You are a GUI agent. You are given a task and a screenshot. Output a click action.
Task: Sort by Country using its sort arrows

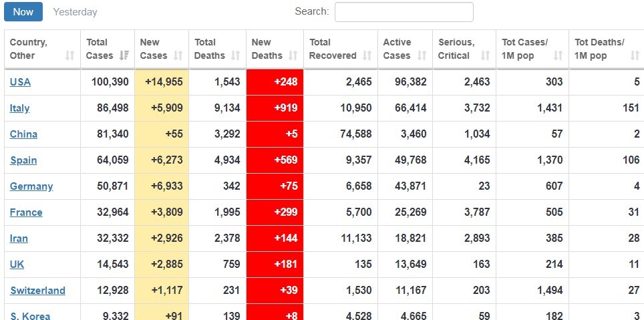69,55
